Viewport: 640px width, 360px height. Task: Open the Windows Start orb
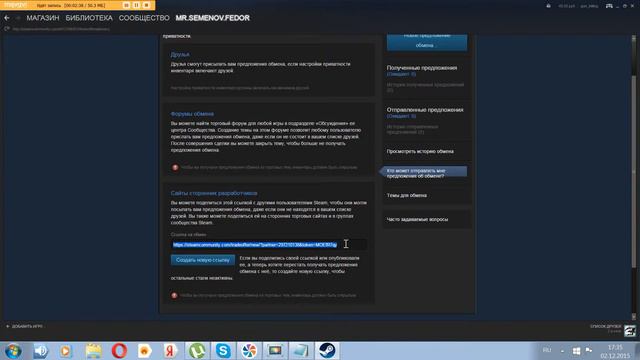[x=13, y=351]
